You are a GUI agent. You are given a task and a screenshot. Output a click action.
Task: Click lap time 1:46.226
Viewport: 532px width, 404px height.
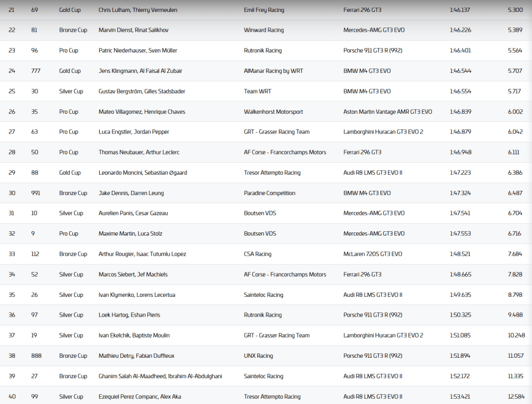[x=460, y=30]
